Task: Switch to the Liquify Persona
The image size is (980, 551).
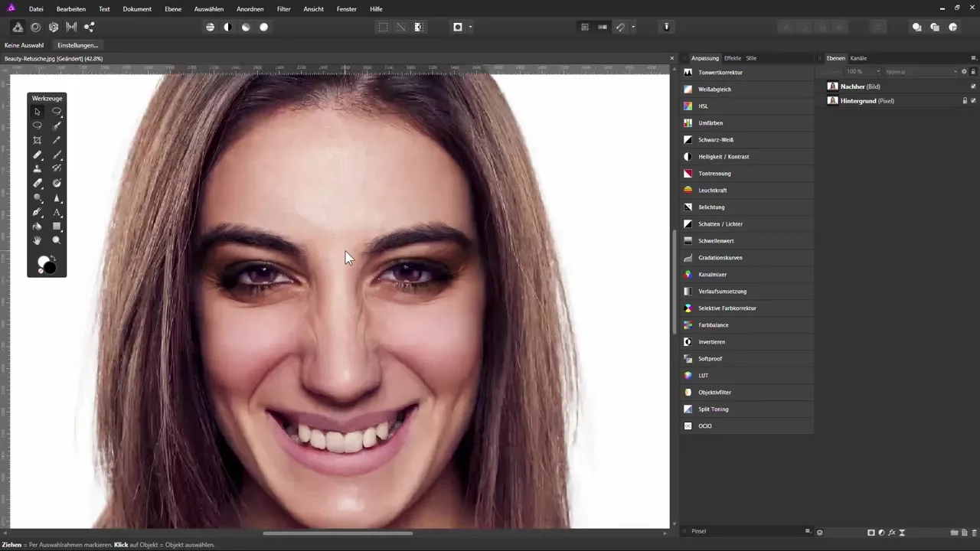Action: [35, 27]
